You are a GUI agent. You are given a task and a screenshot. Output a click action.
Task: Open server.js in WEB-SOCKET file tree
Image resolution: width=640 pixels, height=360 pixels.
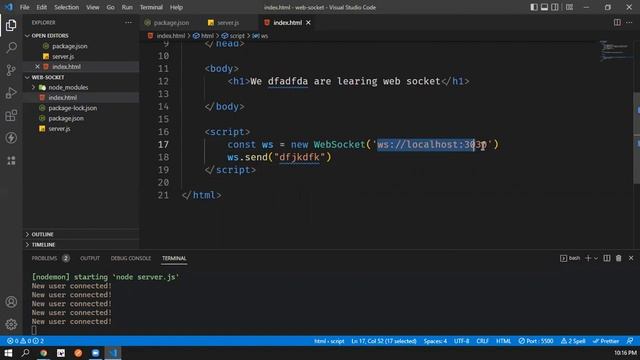[x=59, y=129]
